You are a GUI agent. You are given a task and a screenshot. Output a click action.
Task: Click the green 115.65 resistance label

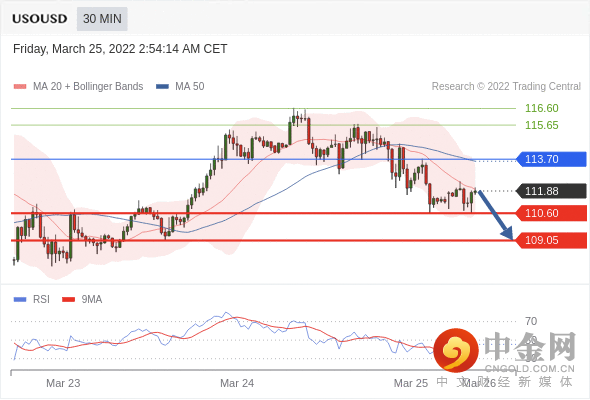[x=542, y=125]
